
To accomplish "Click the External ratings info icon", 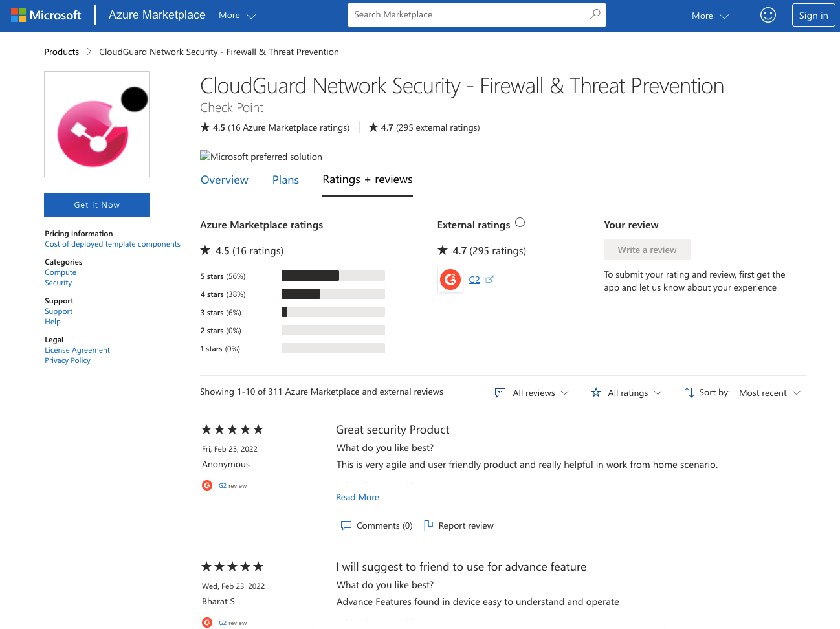I will pos(520,223).
